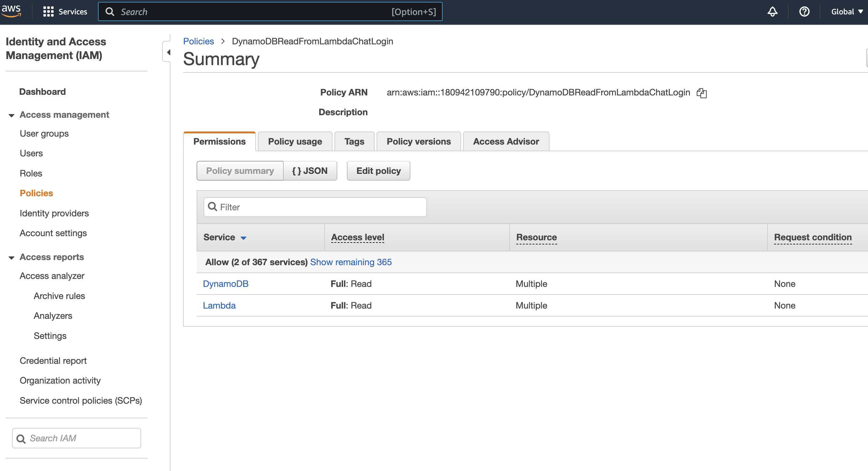
Task: Go to Roles in sidebar
Action: [x=31, y=174]
